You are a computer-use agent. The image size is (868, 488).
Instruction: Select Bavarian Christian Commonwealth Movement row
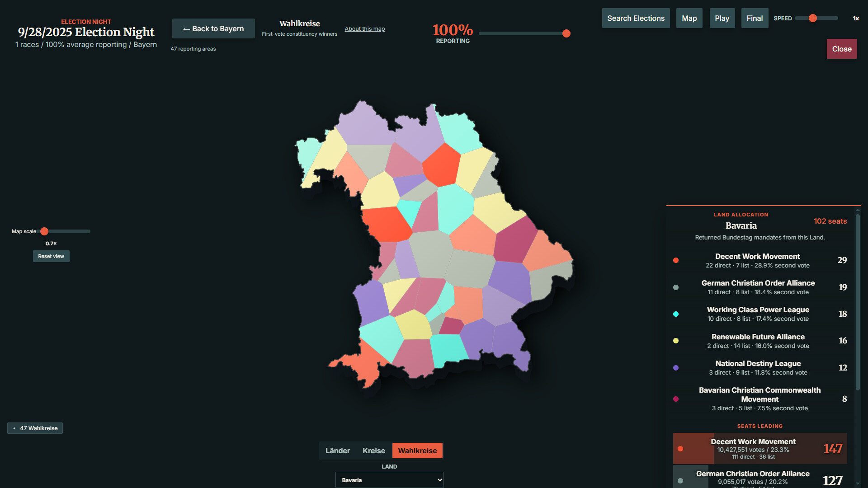[760, 399]
